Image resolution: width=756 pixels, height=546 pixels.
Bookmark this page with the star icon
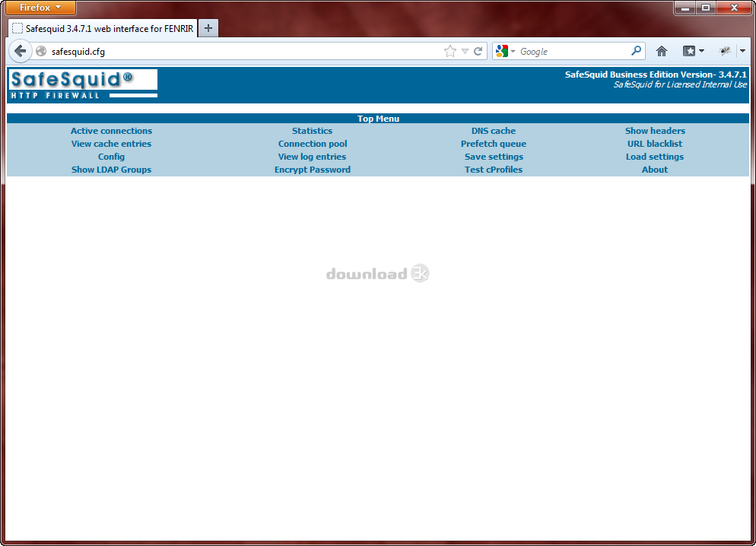[x=449, y=51]
